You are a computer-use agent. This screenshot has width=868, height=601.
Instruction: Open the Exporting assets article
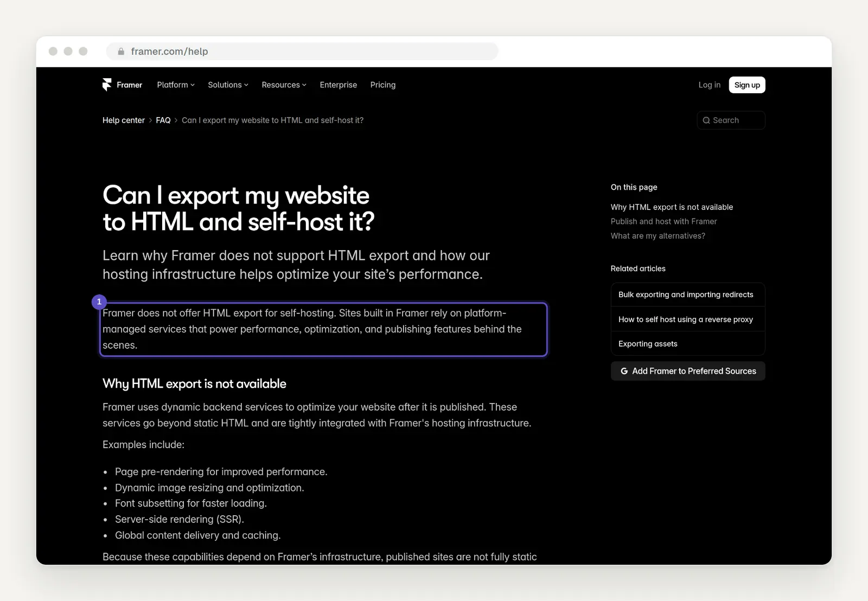688,344
